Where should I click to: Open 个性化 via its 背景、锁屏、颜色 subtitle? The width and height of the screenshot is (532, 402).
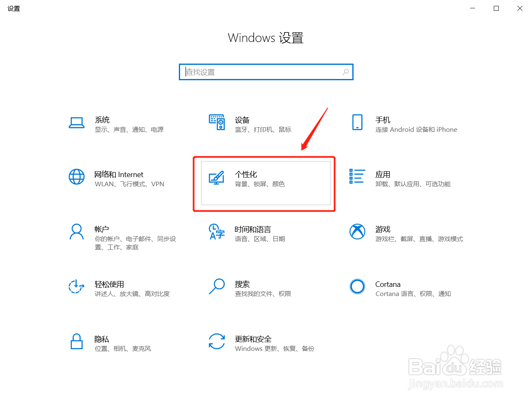(x=260, y=184)
